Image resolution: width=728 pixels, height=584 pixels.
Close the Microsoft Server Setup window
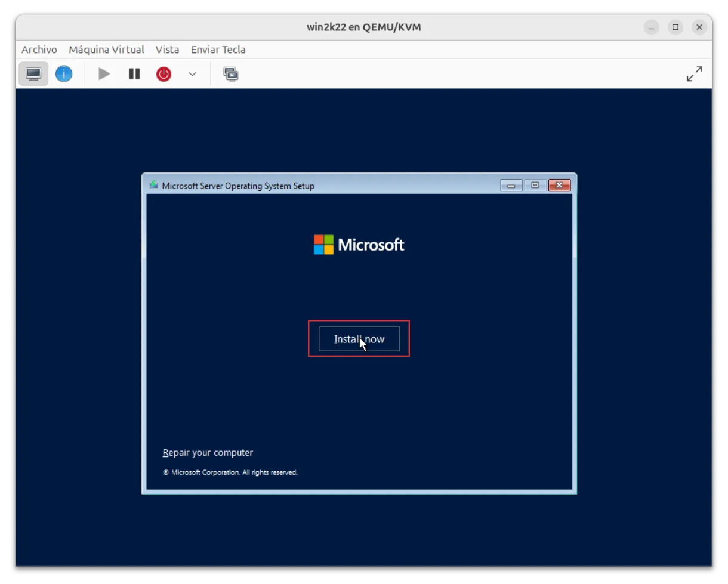(559, 186)
